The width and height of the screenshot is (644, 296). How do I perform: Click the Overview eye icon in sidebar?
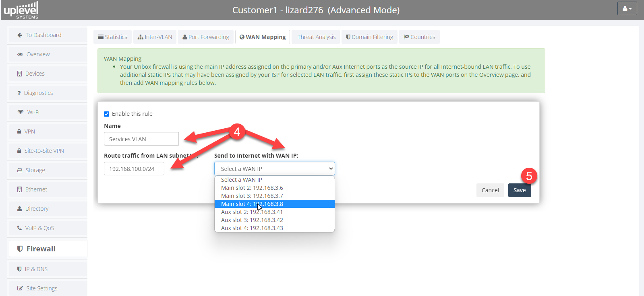click(20, 54)
